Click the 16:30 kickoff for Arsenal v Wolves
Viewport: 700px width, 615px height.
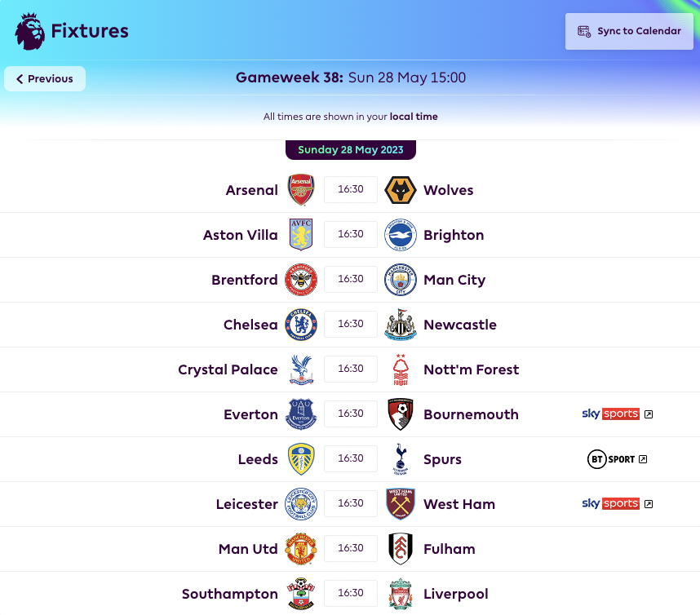[351, 190]
